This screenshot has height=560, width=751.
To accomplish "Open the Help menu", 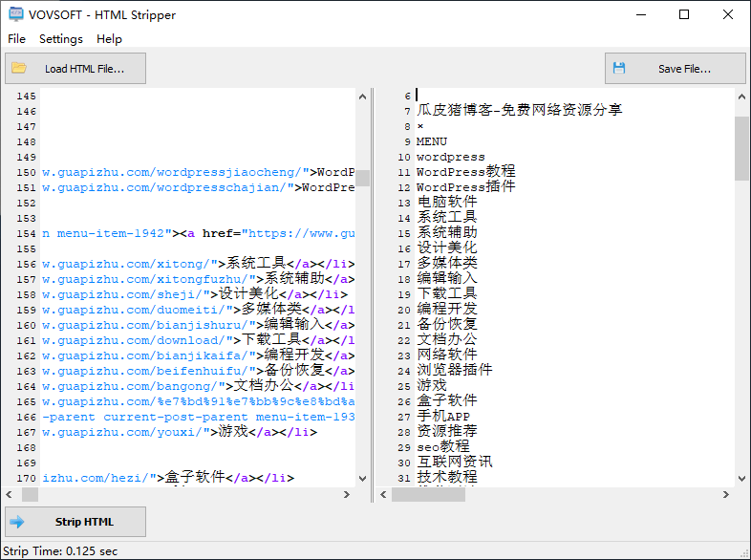I will (x=109, y=39).
